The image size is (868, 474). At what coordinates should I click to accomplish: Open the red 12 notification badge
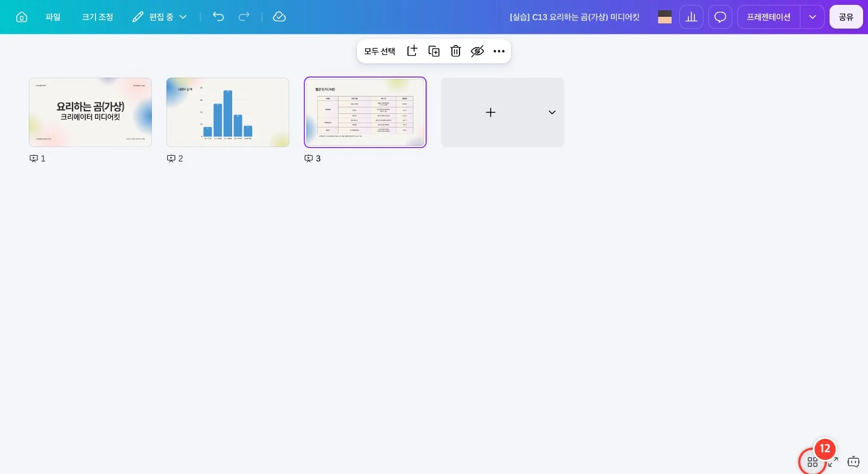pyautogui.click(x=825, y=449)
